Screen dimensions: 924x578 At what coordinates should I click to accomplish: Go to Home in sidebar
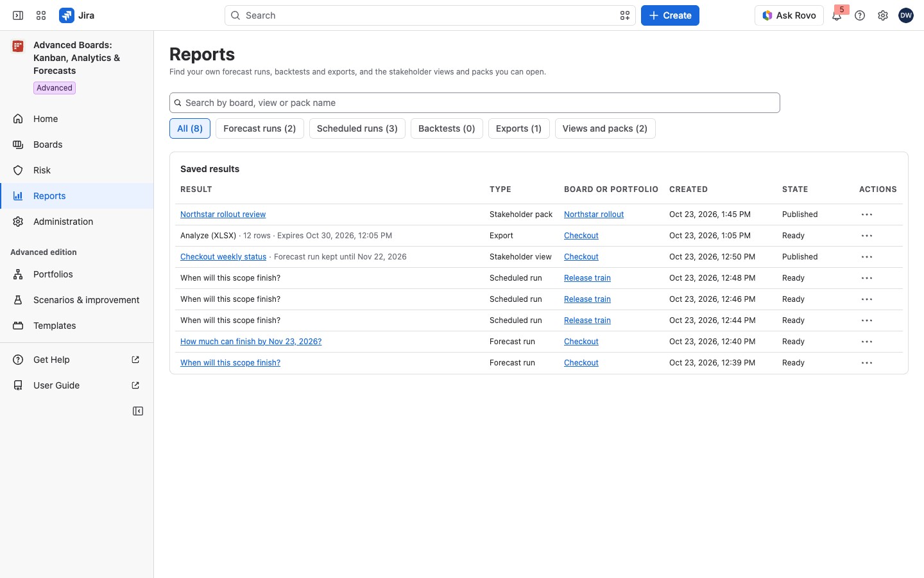(x=77, y=119)
